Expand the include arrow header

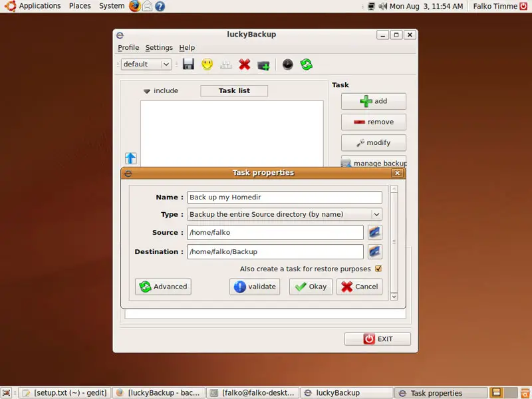click(x=146, y=91)
